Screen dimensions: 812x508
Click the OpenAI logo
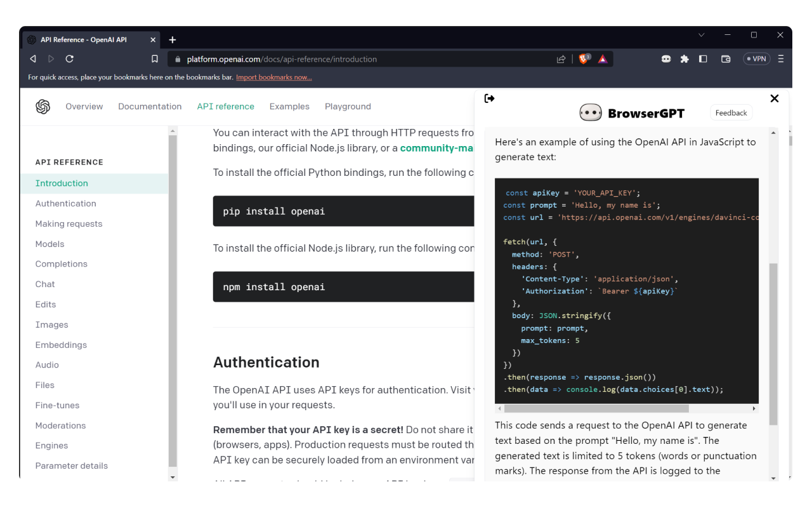click(x=43, y=107)
